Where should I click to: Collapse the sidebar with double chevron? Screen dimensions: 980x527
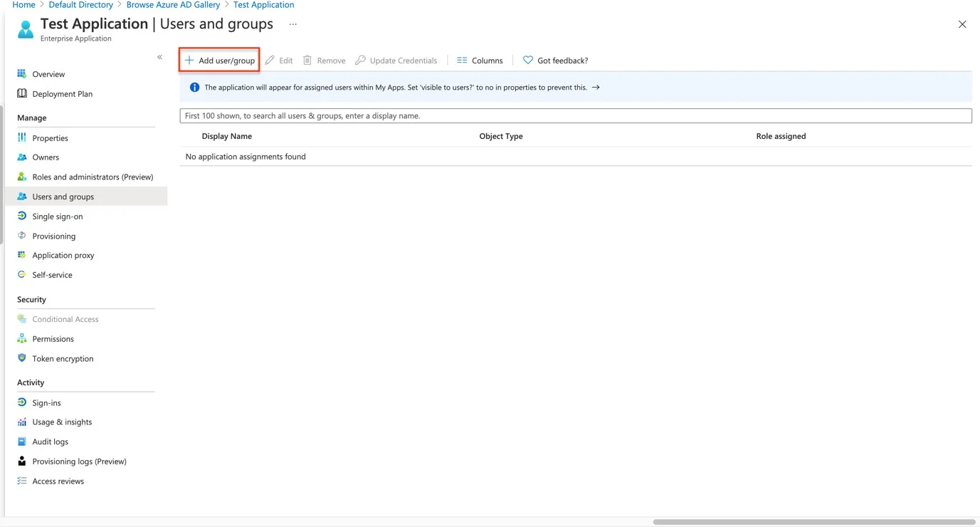[x=159, y=57]
